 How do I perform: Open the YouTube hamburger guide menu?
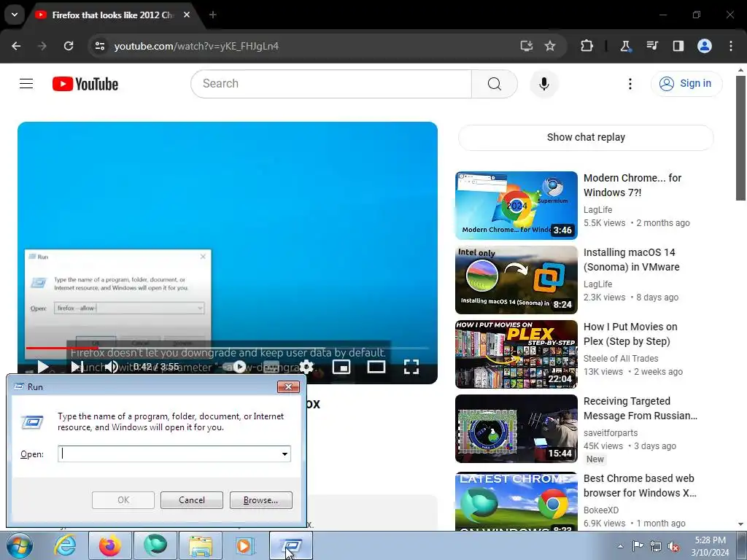pos(26,84)
